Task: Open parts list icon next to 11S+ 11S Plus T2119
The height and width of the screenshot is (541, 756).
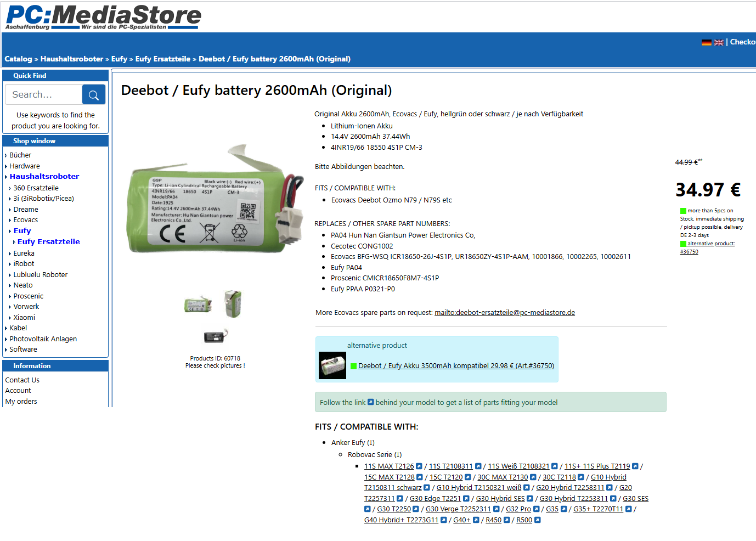Action: click(635, 466)
